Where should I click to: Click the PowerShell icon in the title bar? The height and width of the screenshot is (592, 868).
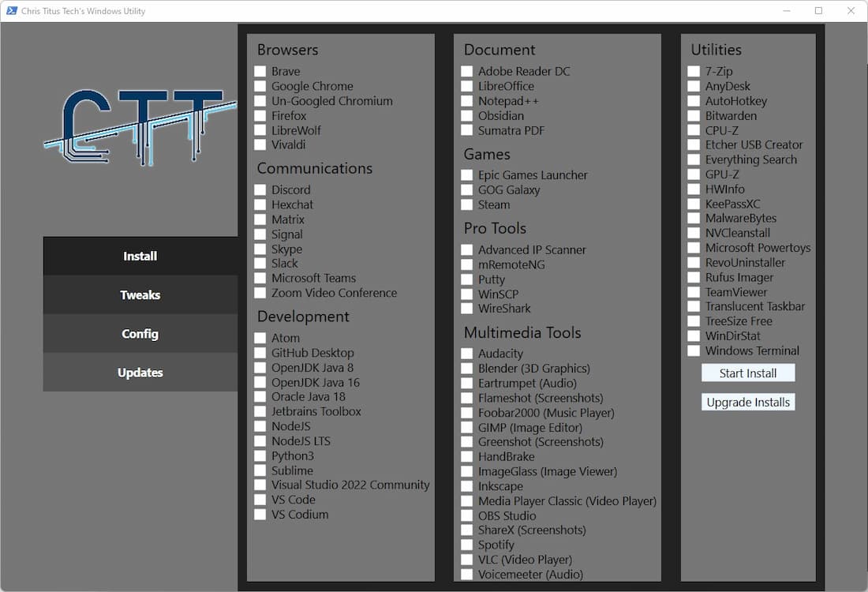(12, 10)
